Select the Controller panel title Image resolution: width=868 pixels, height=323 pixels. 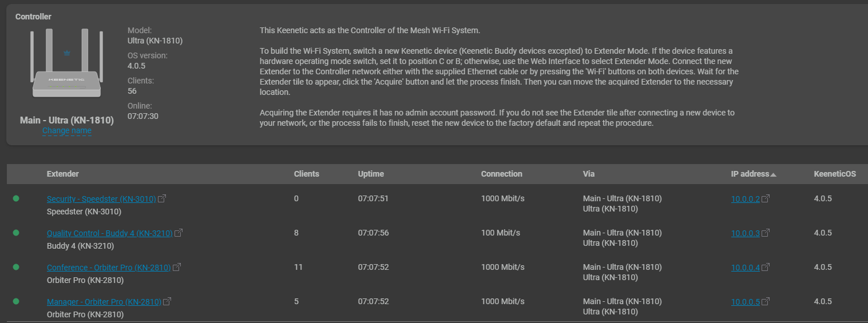click(33, 17)
